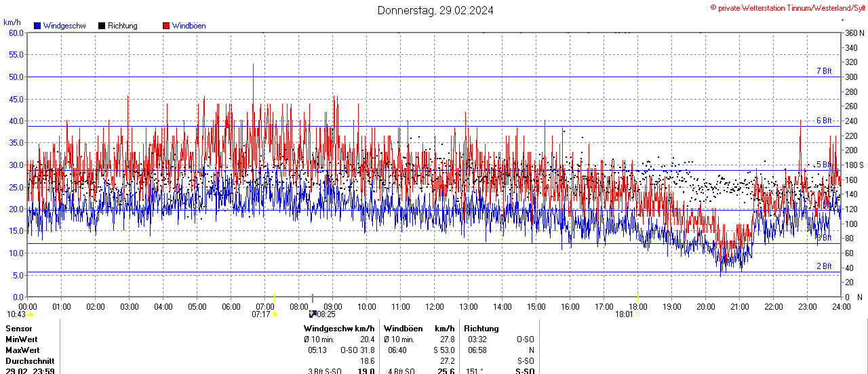Image resolution: width=868 pixels, height=374 pixels.
Task: Click the black Richtung legend square
Action: pos(102,26)
